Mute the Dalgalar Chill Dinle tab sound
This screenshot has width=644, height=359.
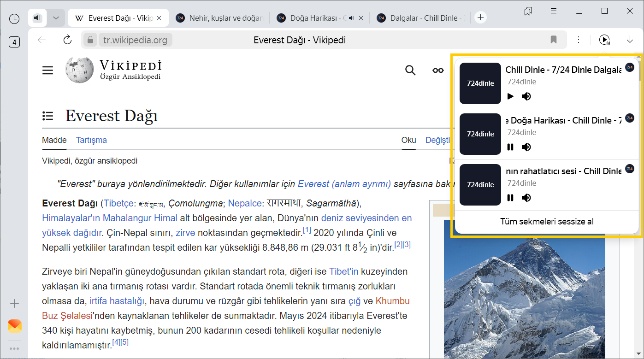pos(526,96)
